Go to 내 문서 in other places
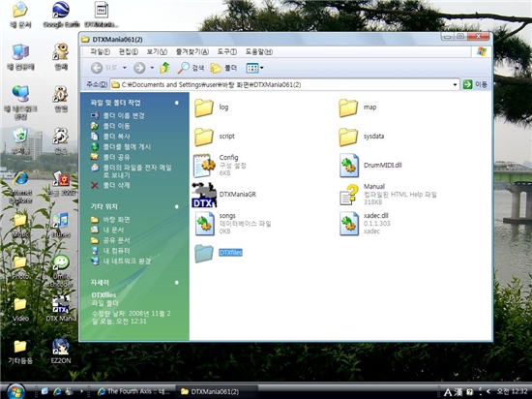Screen dimensions: 532x399 (107, 230)
